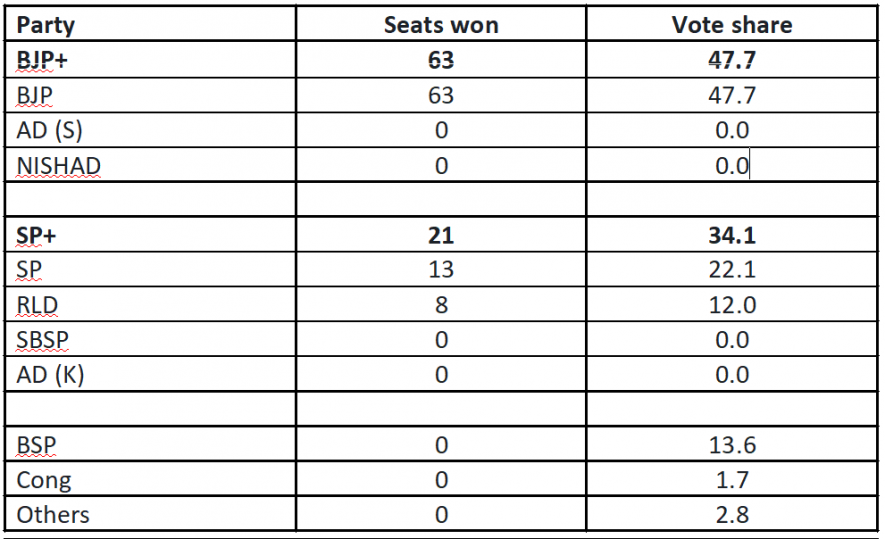Viewport: 885px width, 539px height.
Task: Select the SP seats value 13
Action: point(441,270)
